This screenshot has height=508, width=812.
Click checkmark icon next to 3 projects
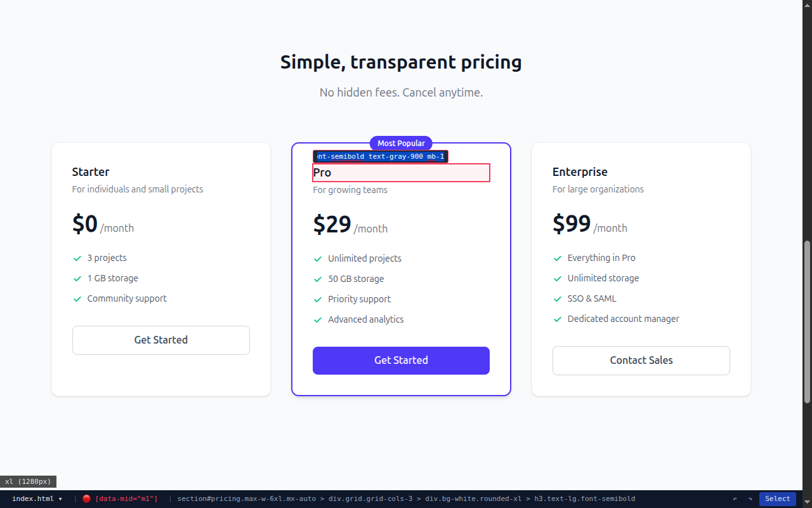[77, 258]
